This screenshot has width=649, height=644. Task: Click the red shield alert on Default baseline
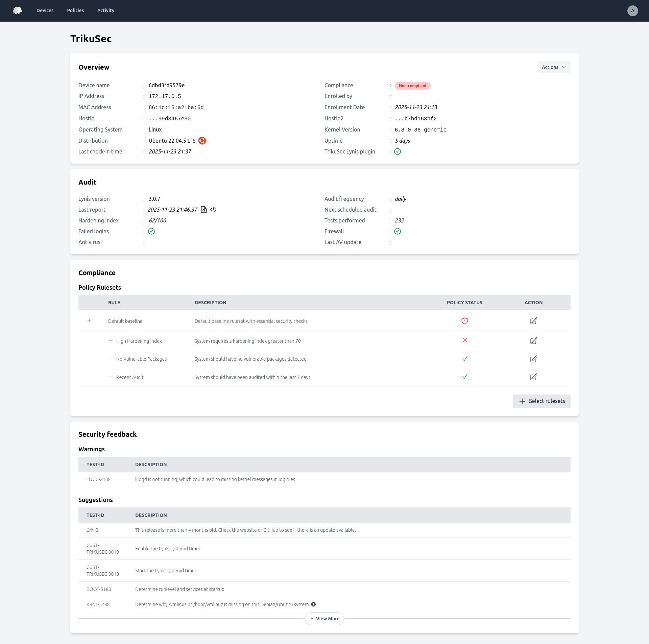point(465,321)
